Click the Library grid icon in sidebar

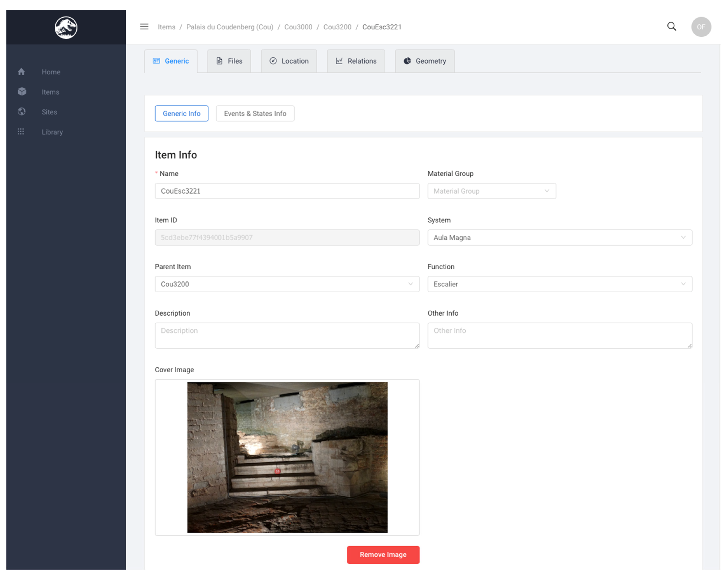coord(21,132)
